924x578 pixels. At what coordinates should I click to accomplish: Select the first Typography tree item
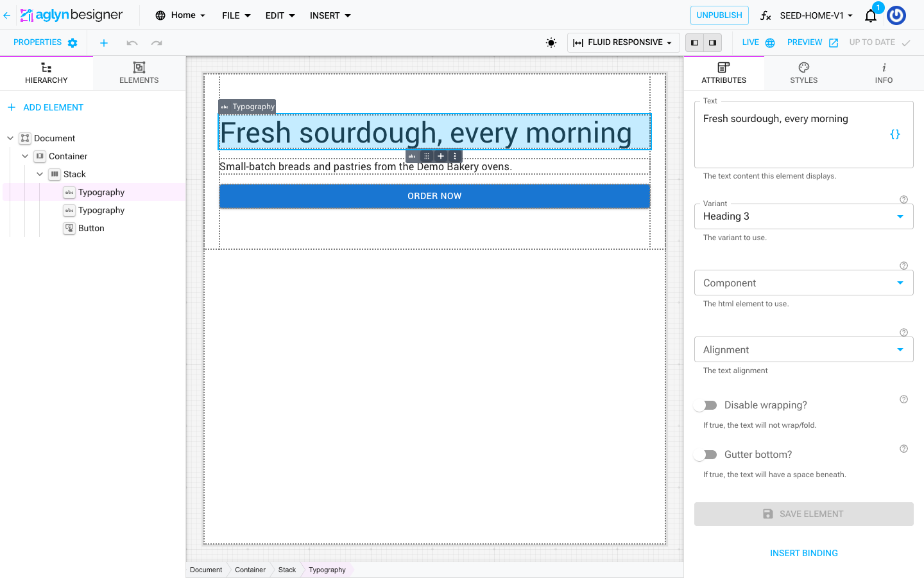coord(101,192)
